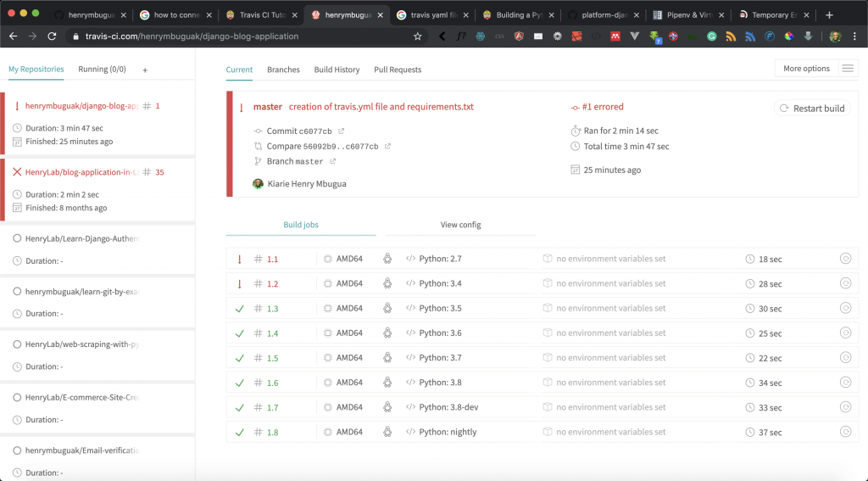Open build job 1.2 Python 3.4
868x481 pixels.
[x=542, y=283]
